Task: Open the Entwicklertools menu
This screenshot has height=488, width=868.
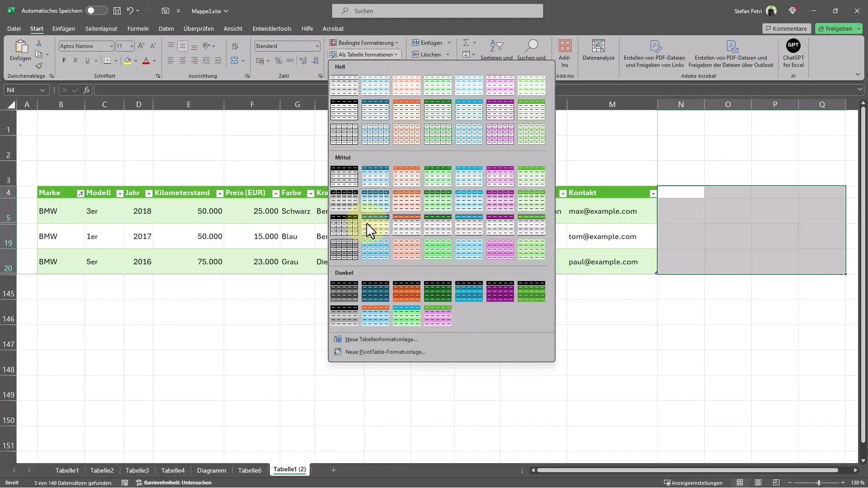Action: [272, 28]
